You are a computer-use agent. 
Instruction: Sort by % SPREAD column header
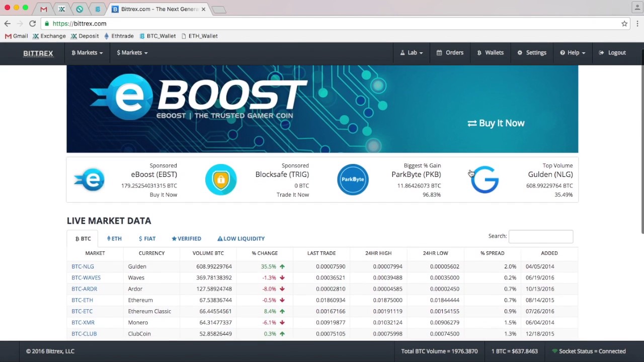492,253
